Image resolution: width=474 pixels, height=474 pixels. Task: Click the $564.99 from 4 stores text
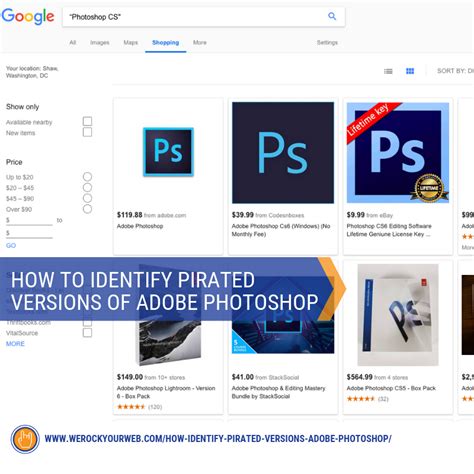click(x=377, y=377)
